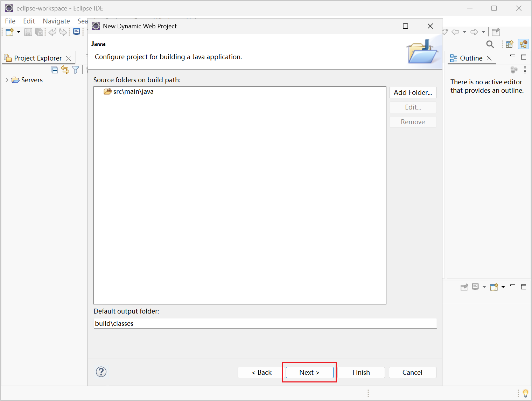Open the wizard help question mark

101,372
